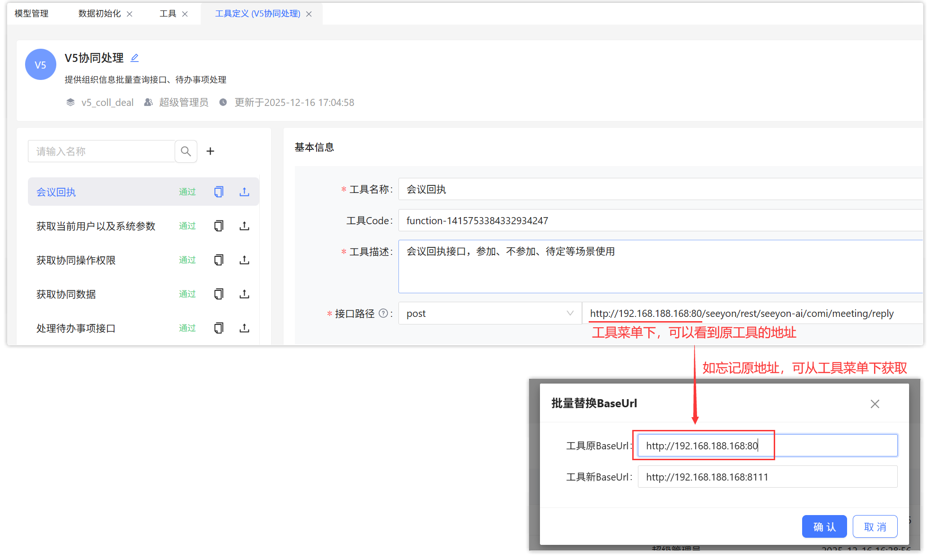This screenshot has height=560, width=928.
Task: Export the 会议回执 tool
Action: (x=244, y=192)
